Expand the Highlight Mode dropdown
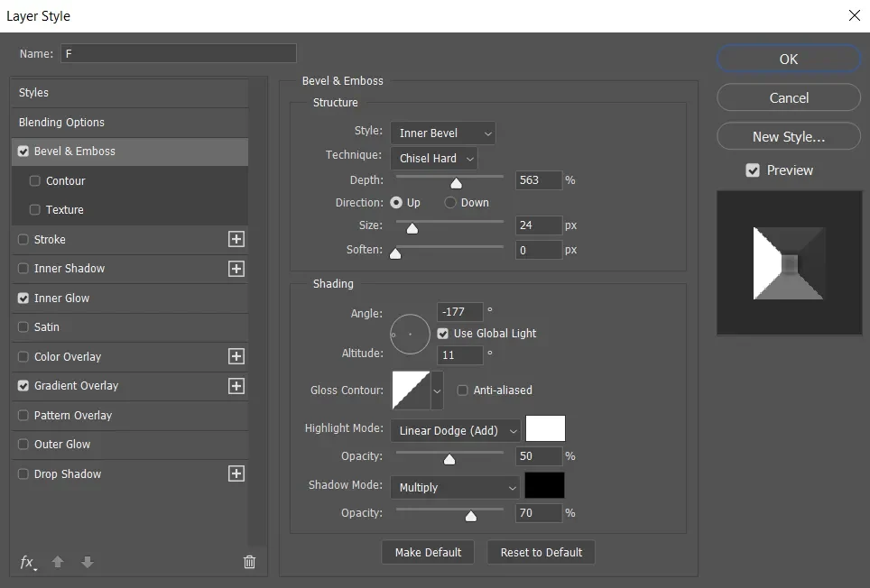 point(455,431)
